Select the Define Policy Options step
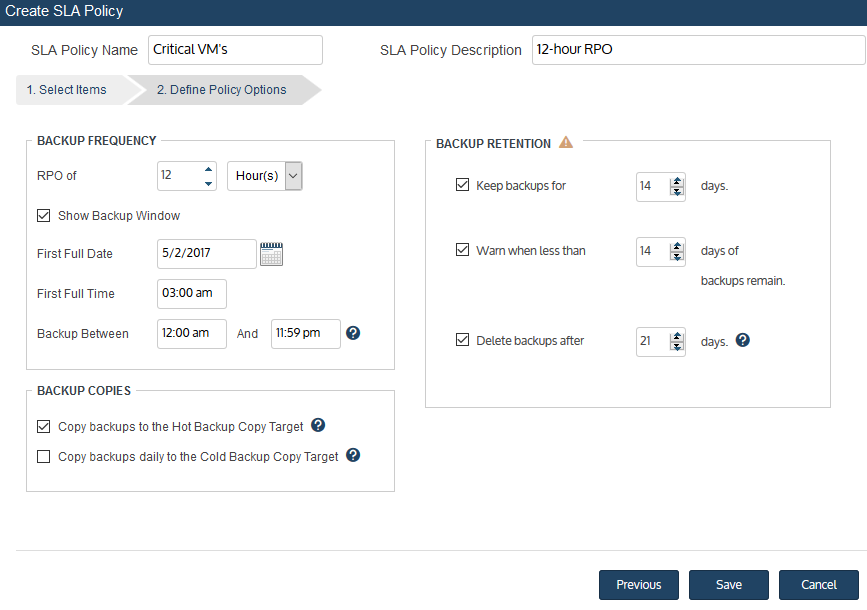 tap(222, 90)
